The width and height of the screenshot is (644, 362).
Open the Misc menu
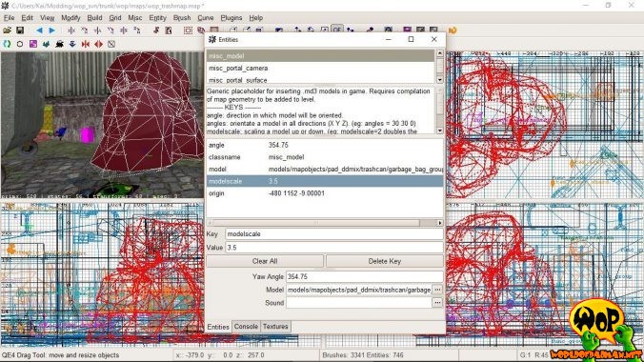click(x=134, y=18)
